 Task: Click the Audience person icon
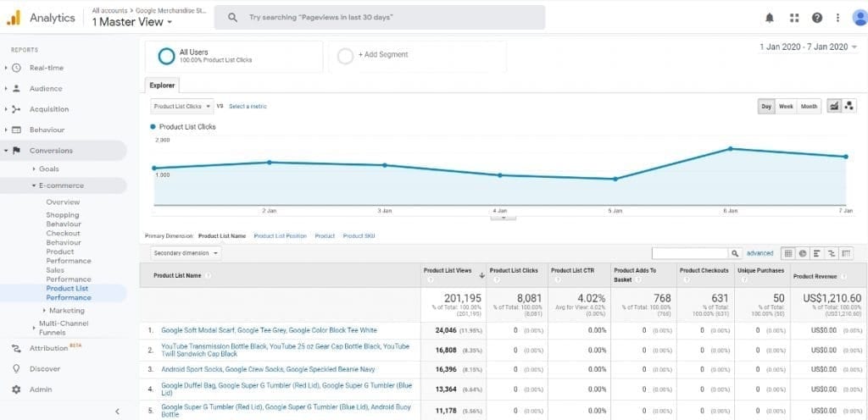tap(17, 88)
